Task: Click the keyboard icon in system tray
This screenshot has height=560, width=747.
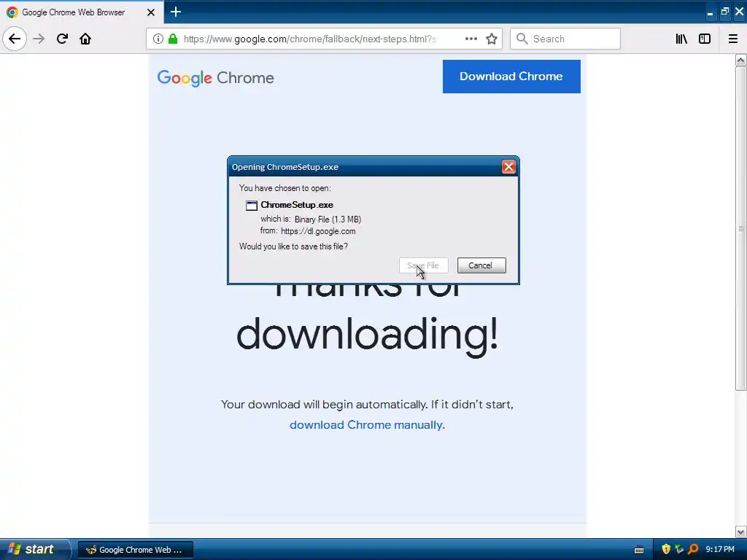Action: [639, 550]
